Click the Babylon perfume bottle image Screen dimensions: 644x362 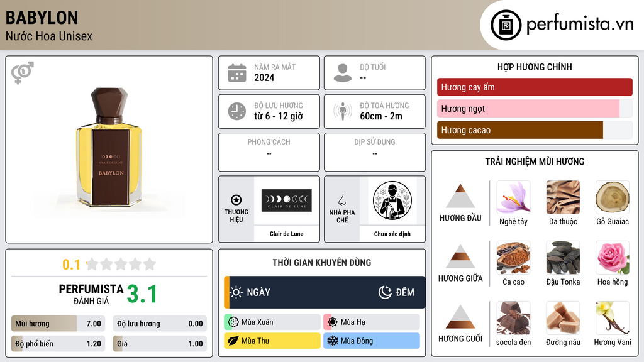[x=109, y=146]
